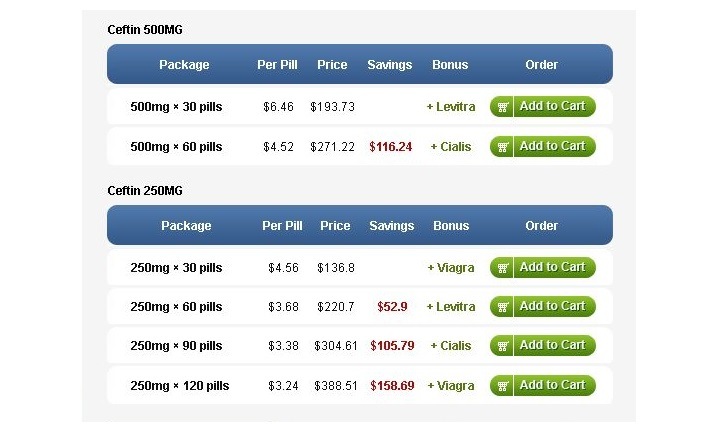The image size is (722, 430).
Task: Add 250mg × 30 pills to cart
Action: (543, 267)
